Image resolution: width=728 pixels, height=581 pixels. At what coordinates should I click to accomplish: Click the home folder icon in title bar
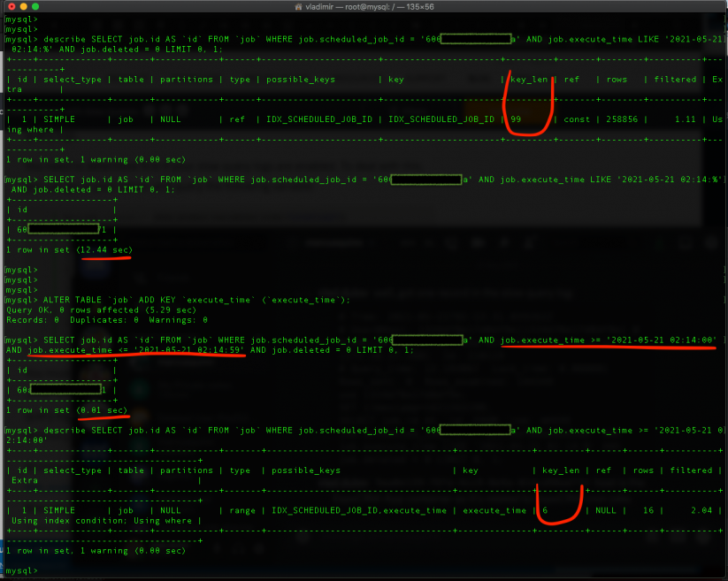click(x=298, y=7)
